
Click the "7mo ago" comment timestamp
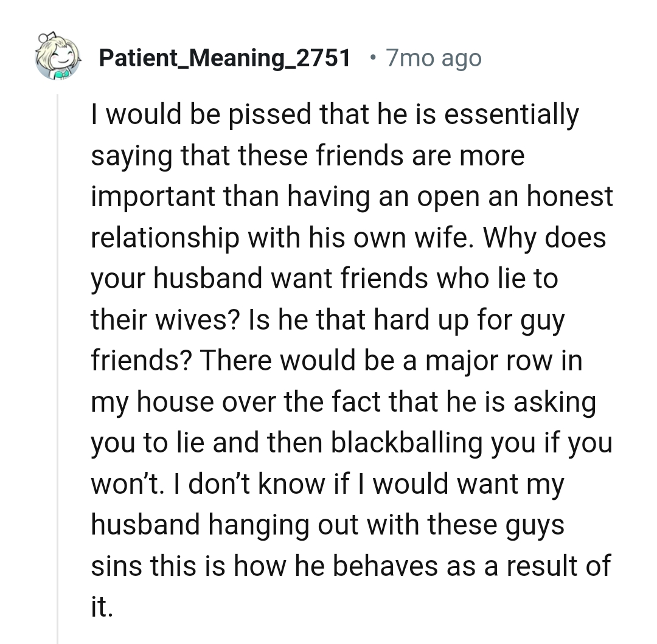434,58
